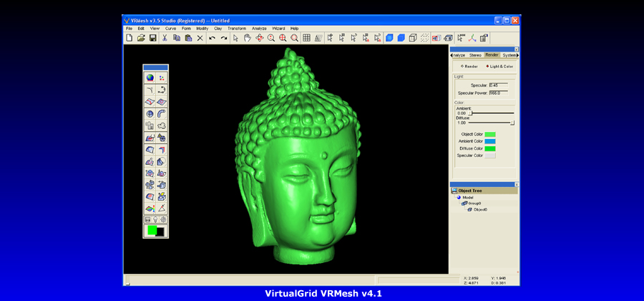Enable smooth shaded blue cube view
Screen dimensions: 644x301
[389, 38]
